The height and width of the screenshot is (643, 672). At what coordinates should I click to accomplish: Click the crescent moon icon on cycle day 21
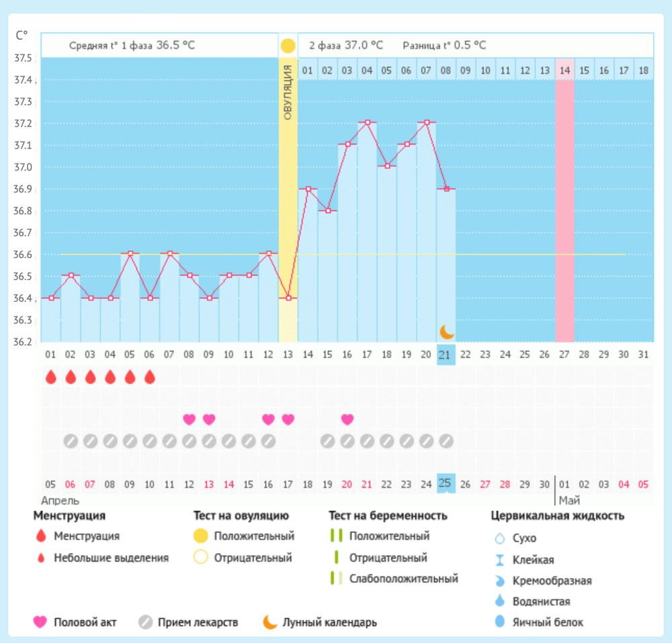[447, 331]
